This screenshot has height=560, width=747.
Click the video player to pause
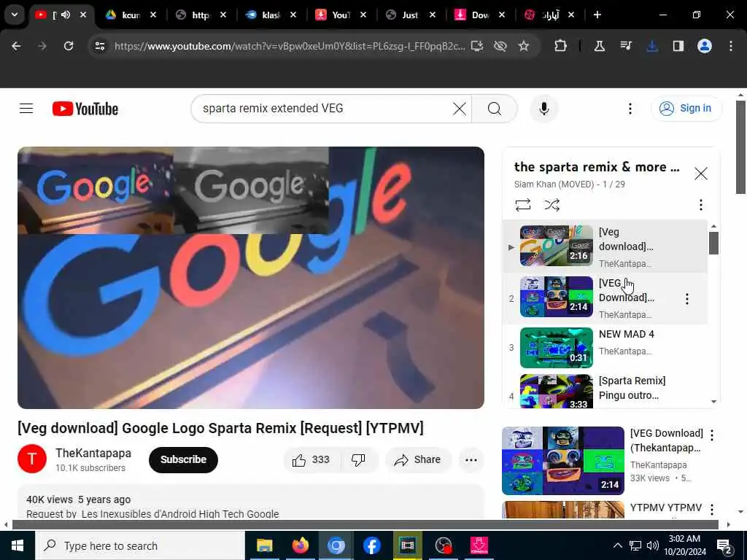coord(251,278)
